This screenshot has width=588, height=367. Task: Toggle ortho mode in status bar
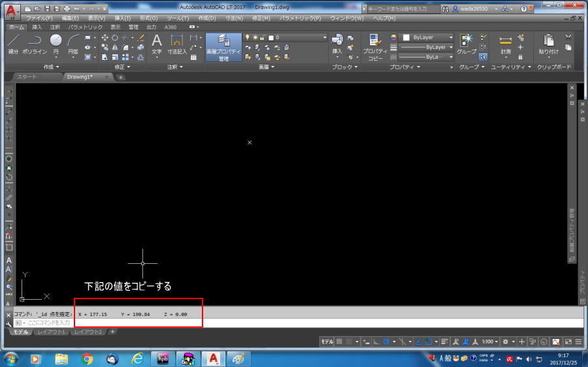(376, 342)
